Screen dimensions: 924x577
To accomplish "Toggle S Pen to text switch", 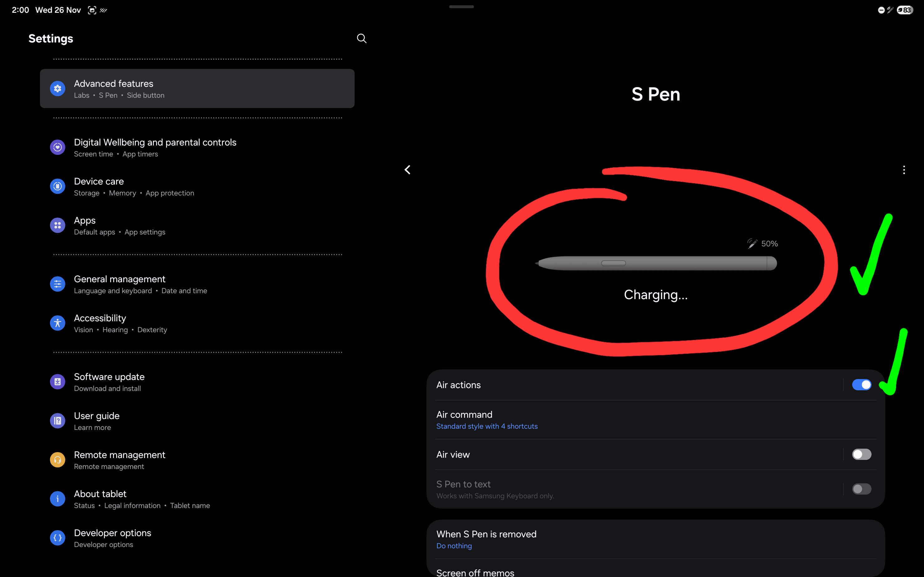I will [862, 489].
